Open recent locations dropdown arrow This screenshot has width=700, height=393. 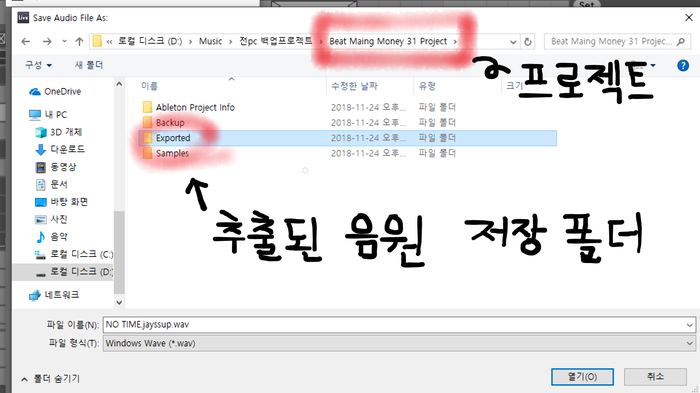coord(64,42)
